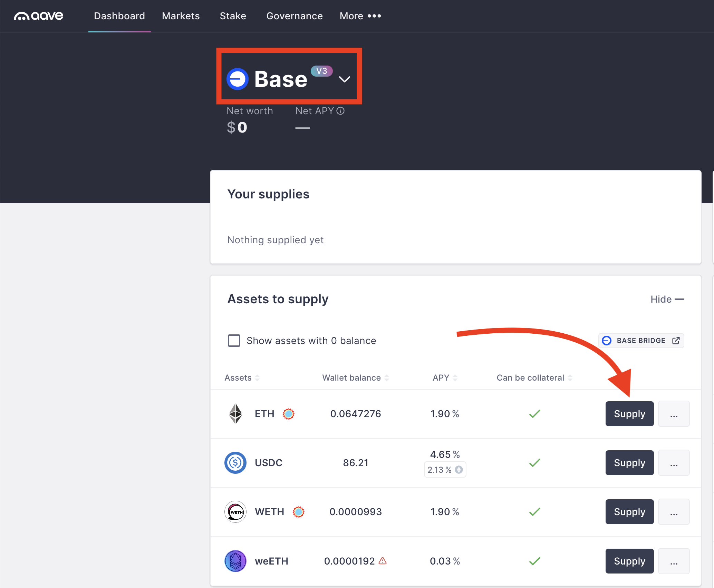The width and height of the screenshot is (714, 588).
Task: Click the USDC token icon
Action: pyautogui.click(x=235, y=463)
